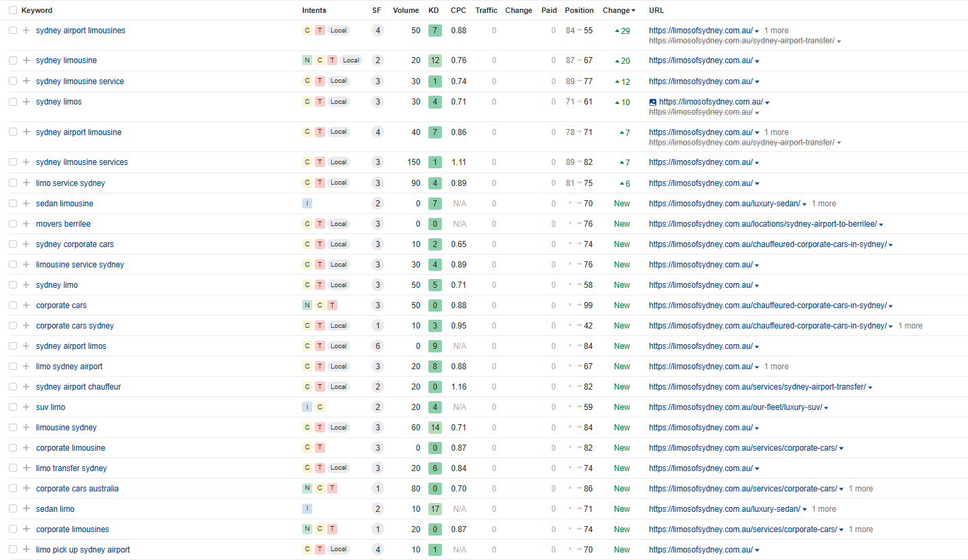Click the plus icon next to 'suv limo'
Viewport: 968px width, 560px height.
pyautogui.click(x=26, y=407)
